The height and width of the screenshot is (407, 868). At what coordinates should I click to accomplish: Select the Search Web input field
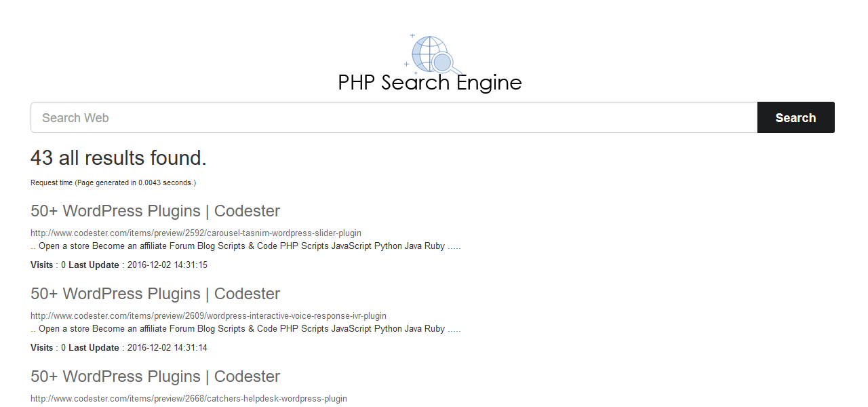271,117
